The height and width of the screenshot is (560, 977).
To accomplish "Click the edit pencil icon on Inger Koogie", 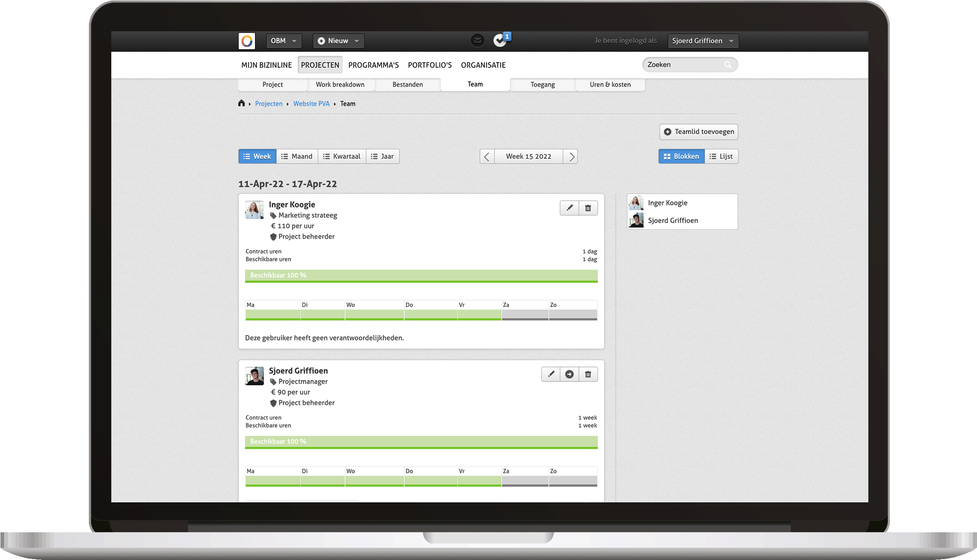I will pyautogui.click(x=569, y=208).
